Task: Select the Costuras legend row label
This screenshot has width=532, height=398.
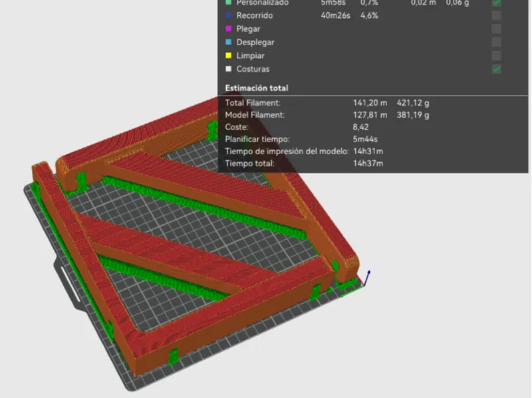Action: (x=253, y=69)
